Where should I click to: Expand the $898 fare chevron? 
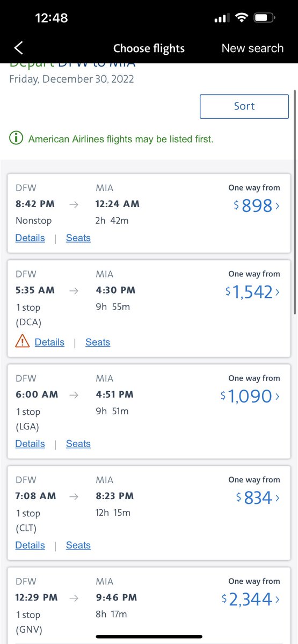[277, 206]
